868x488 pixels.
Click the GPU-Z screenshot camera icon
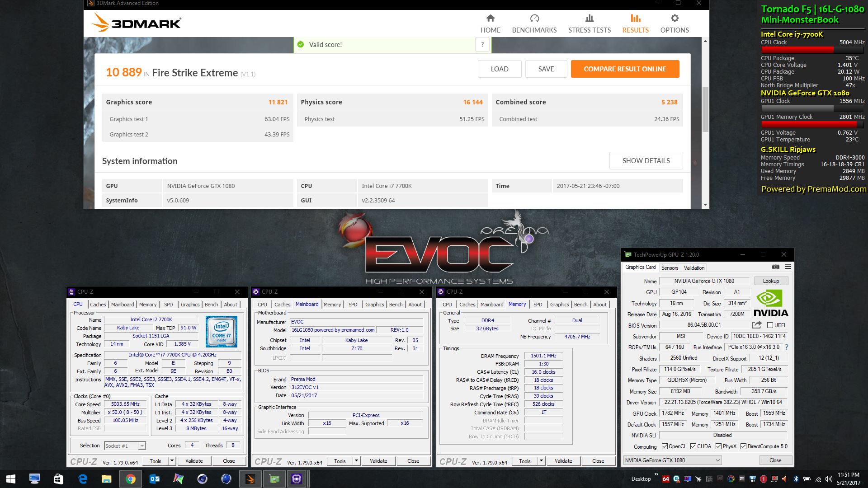click(x=775, y=267)
